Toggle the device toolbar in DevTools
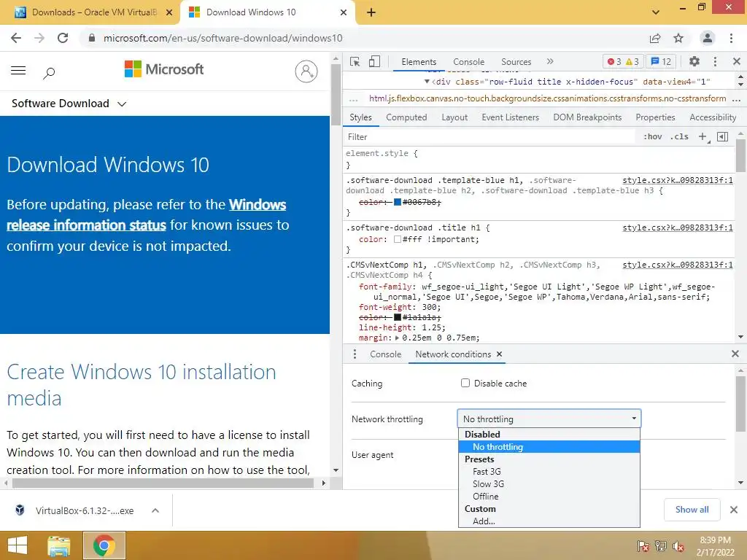Screen dimensions: 747x560 point(374,61)
